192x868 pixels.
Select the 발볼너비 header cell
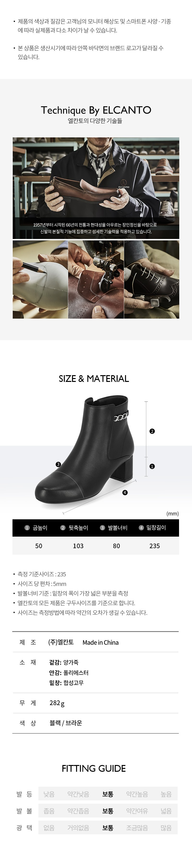pyautogui.click(x=114, y=528)
